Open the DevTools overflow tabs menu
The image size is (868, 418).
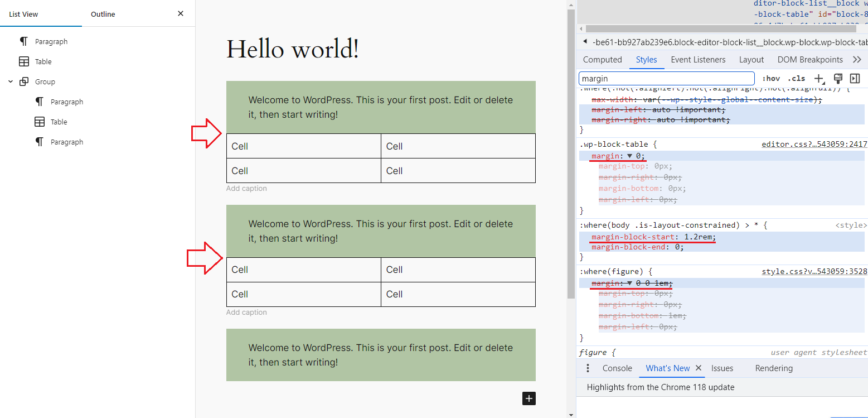pos(857,59)
